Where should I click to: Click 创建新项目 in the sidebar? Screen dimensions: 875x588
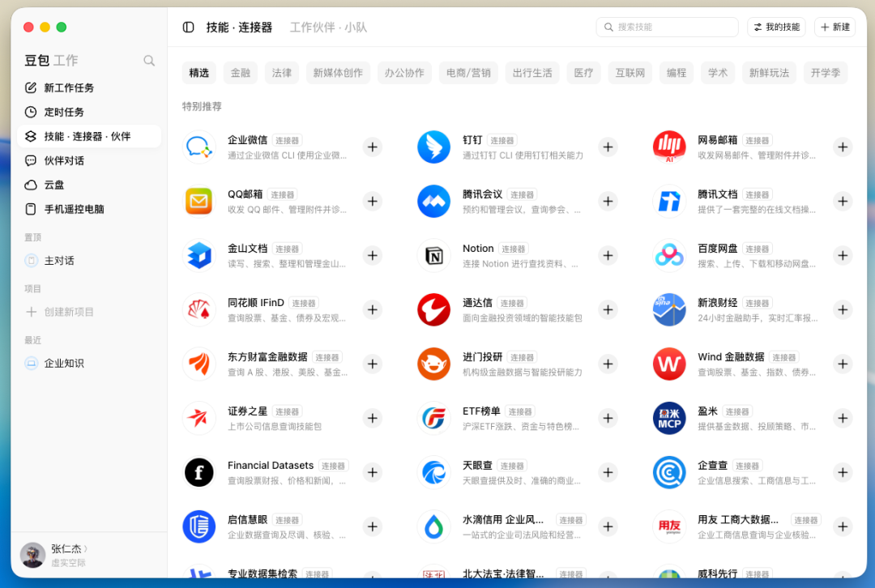pyautogui.click(x=89, y=312)
